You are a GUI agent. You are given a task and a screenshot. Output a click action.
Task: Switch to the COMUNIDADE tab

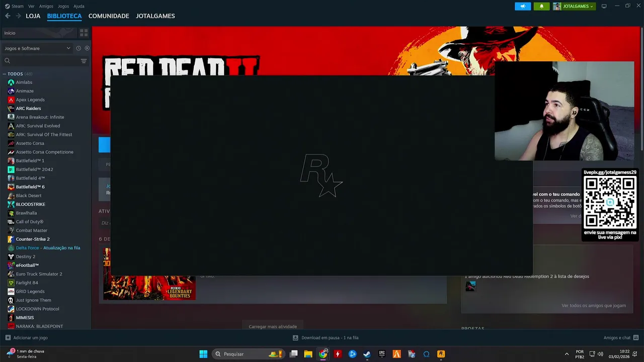point(109,16)
